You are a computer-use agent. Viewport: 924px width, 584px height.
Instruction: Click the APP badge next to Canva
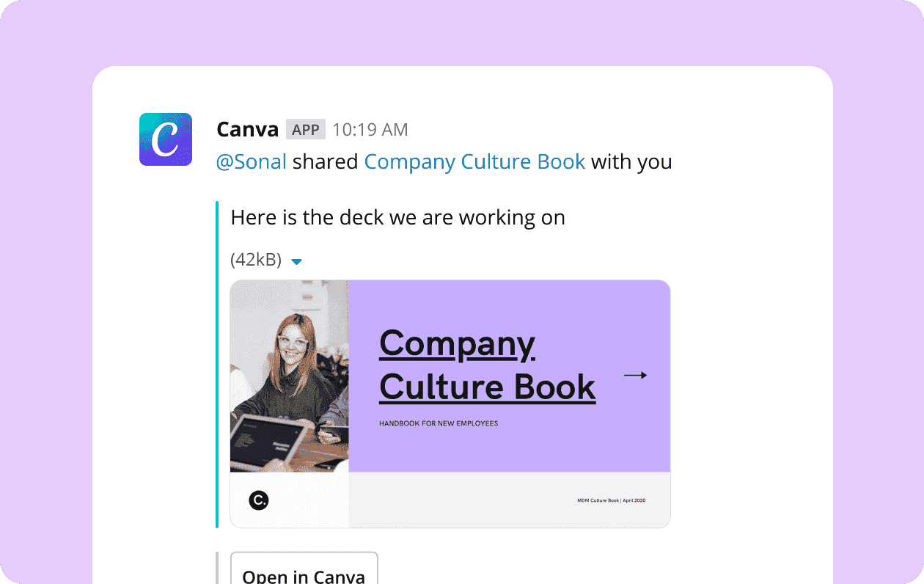click(305, 128)
